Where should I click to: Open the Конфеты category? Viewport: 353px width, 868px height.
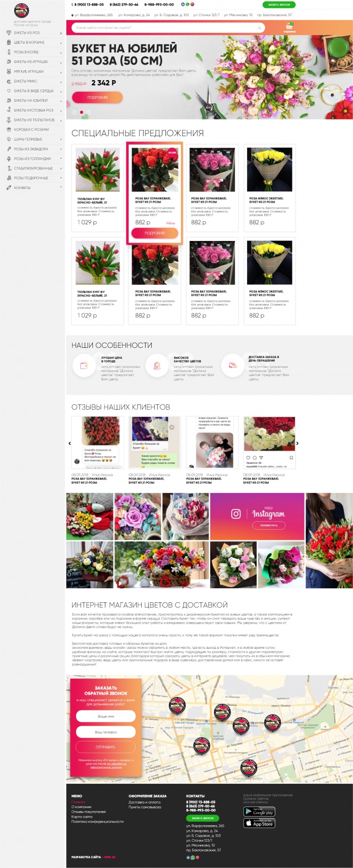tap(22, 188)
